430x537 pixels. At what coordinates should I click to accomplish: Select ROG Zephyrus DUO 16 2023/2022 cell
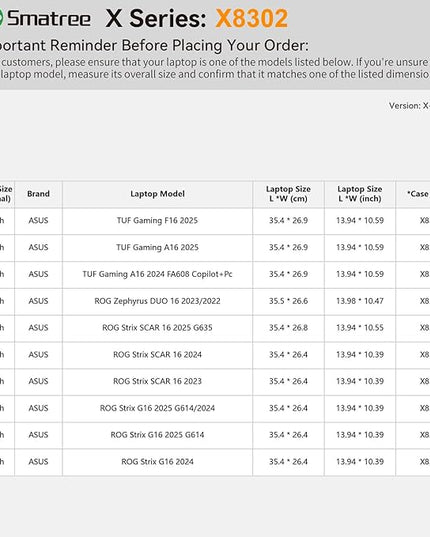157,301
